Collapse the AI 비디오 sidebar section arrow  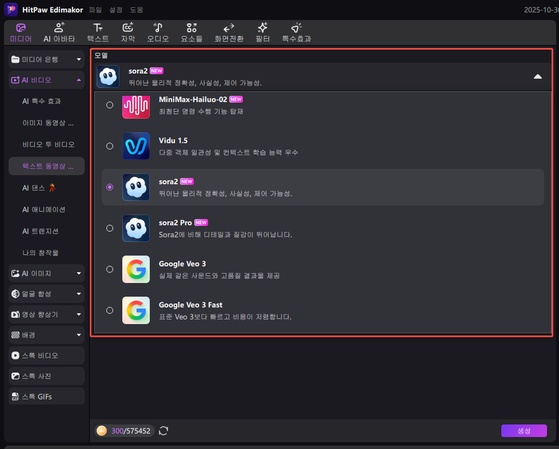click(x=79, y=80)
